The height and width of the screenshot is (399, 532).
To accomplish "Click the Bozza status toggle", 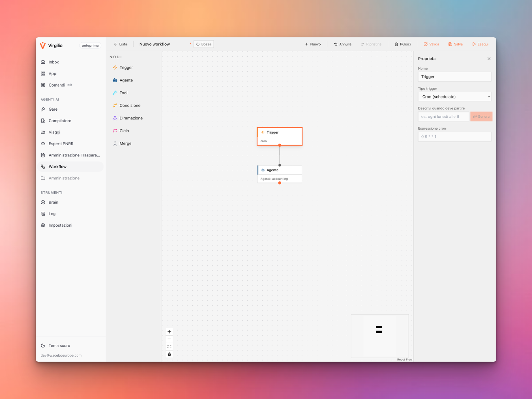I will click(204, 44).
